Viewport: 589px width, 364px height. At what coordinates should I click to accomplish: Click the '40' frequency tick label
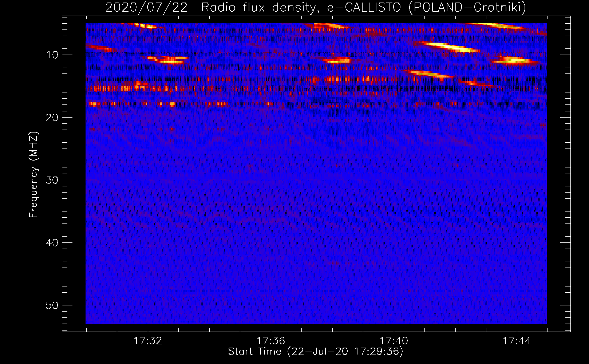click(x=52, y=243)
